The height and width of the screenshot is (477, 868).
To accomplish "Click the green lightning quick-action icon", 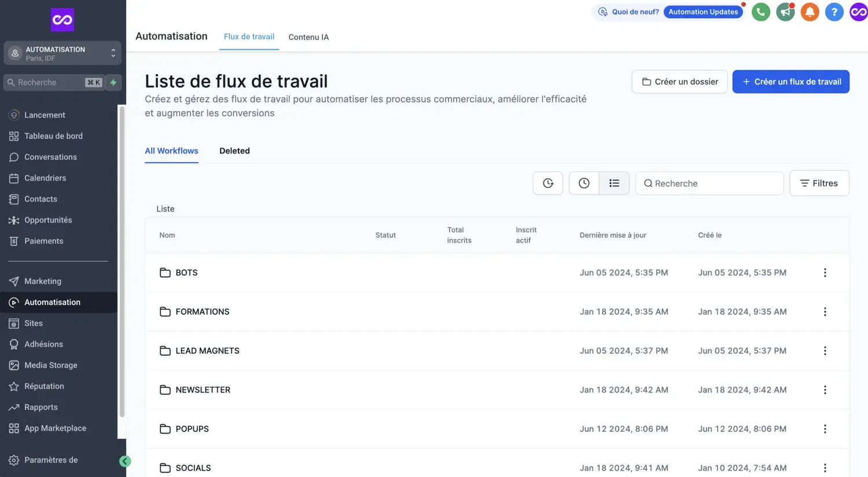I will 114,83.
